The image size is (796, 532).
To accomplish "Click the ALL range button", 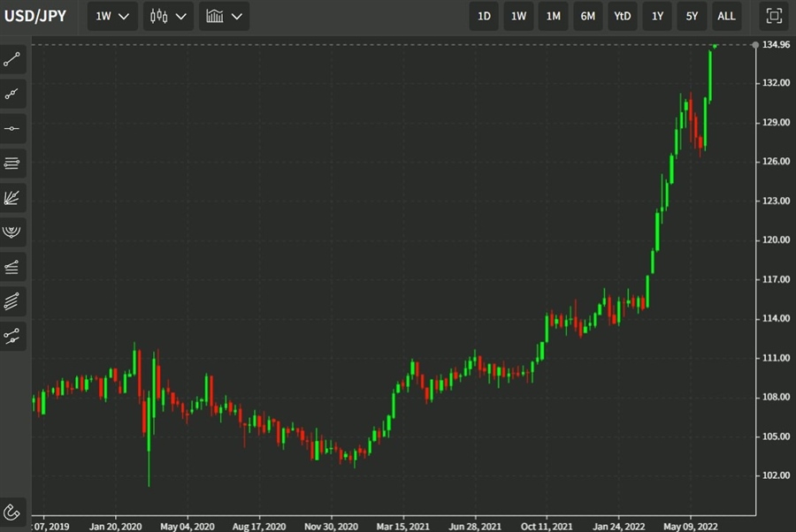I will coord(726,16).
